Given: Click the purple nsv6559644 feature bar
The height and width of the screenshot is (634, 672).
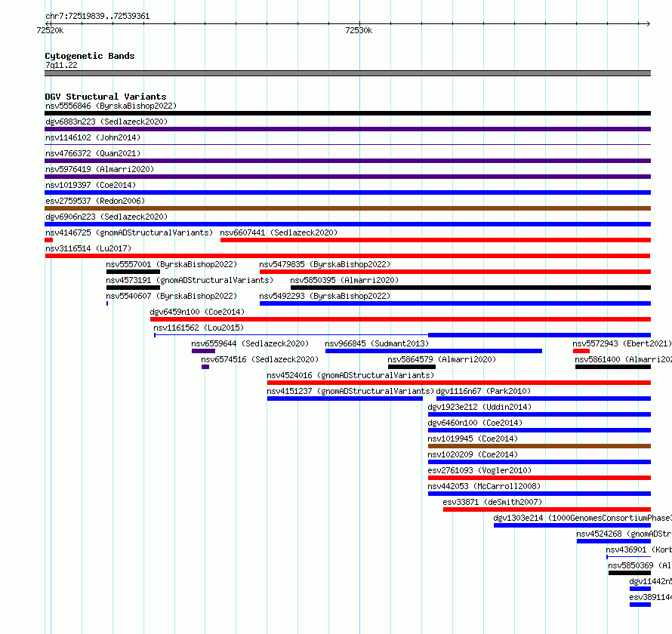Looking at the screenshot, I should click(203, 351).
